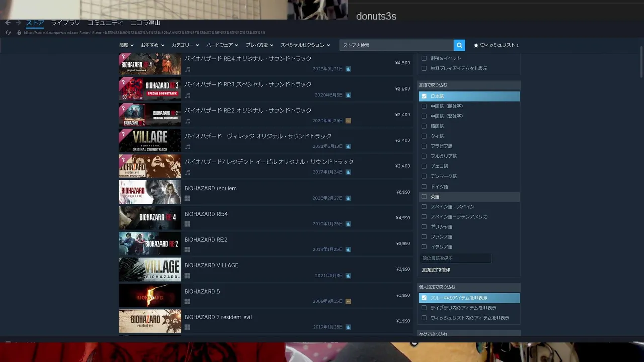Switch to the ライブラリ tab
The width and height of the screenshot is (644, 362).
[x=65, y=23]
